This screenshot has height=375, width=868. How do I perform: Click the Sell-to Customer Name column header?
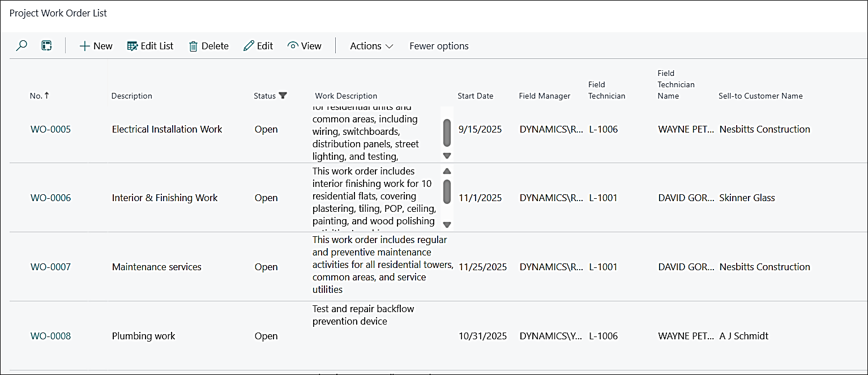[x=760, y=96]
